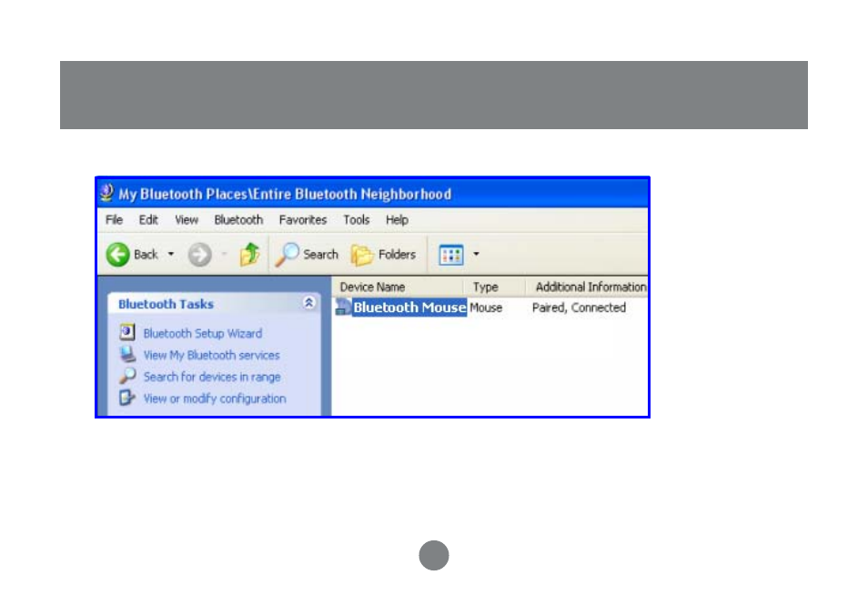Click View My Bluetooth services link
Viewport: 868px width, 605px height.
tap(211, 355)
